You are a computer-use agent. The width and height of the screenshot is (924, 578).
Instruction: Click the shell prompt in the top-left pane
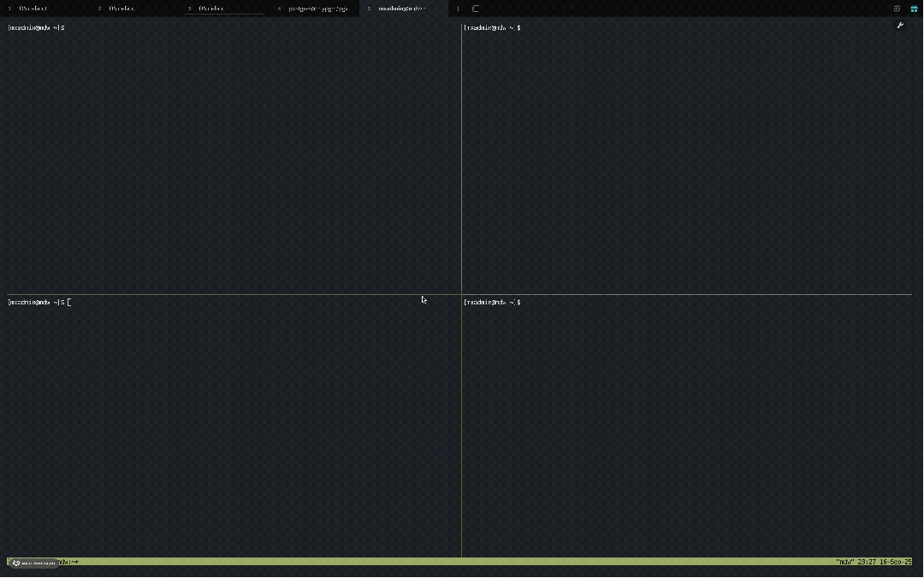36,27
